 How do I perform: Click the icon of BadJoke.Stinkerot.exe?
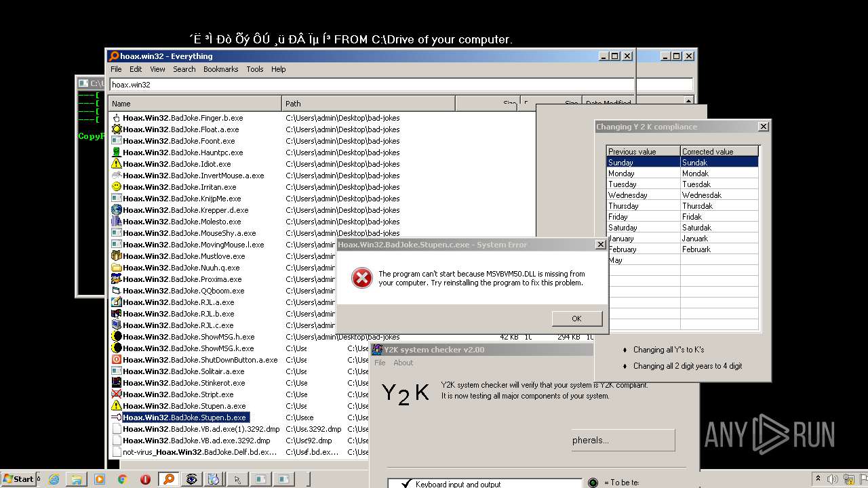click(x=117, y=383)
